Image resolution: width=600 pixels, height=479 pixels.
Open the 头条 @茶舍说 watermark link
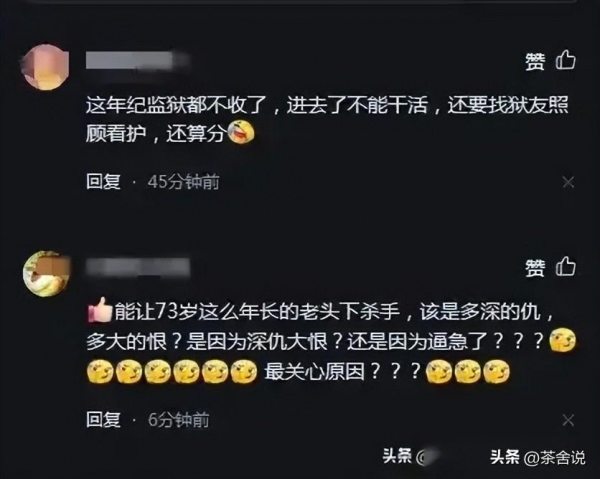pyautogui.click(x=538, y=458)
